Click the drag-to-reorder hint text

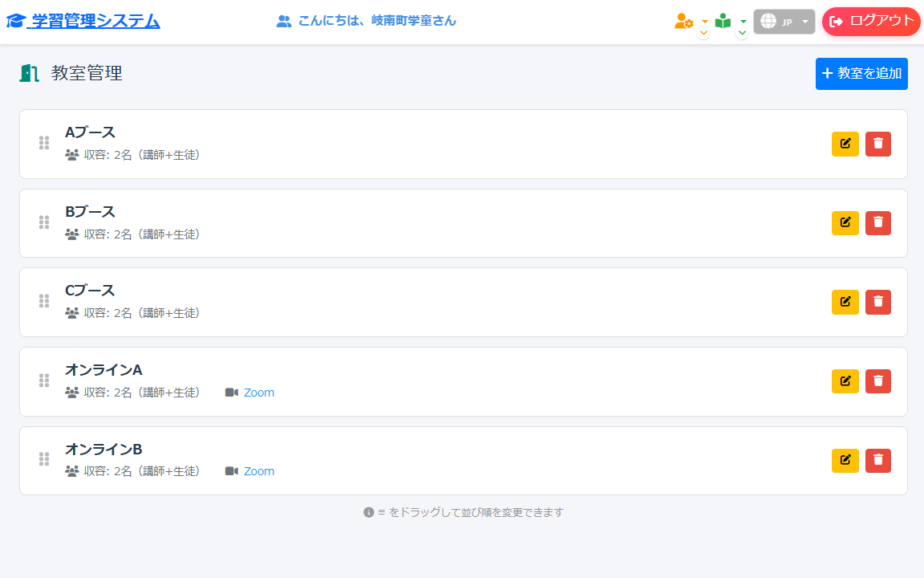point(470,512)
